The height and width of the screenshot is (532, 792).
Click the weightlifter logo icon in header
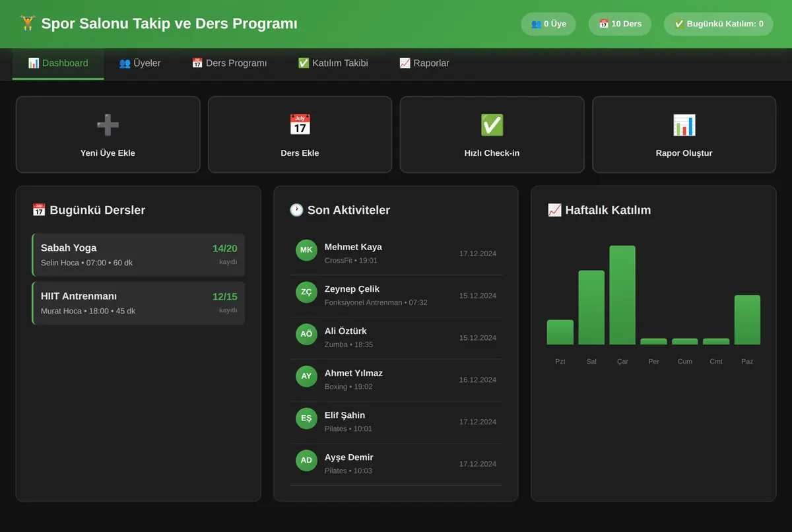(x=28, y=24)
